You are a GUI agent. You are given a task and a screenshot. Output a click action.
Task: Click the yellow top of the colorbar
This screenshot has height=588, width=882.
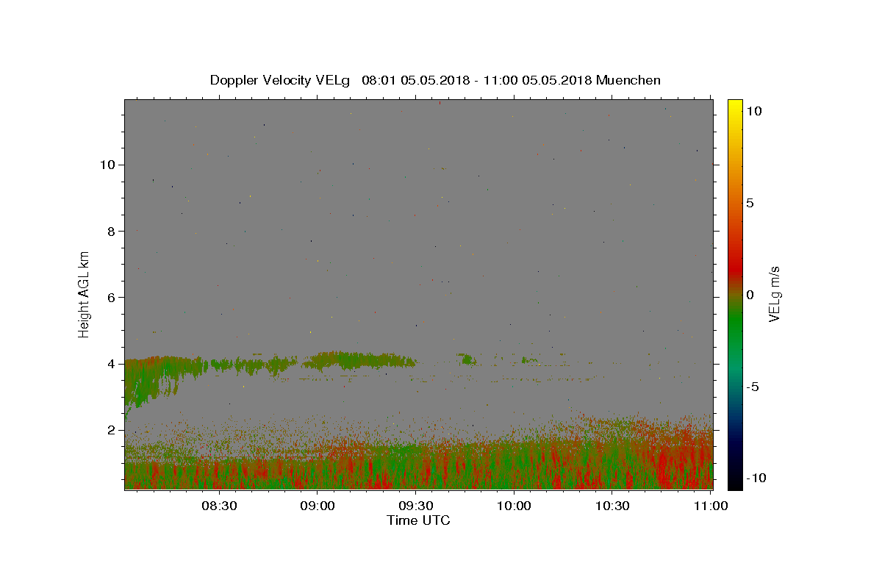(x=734, y=107)
